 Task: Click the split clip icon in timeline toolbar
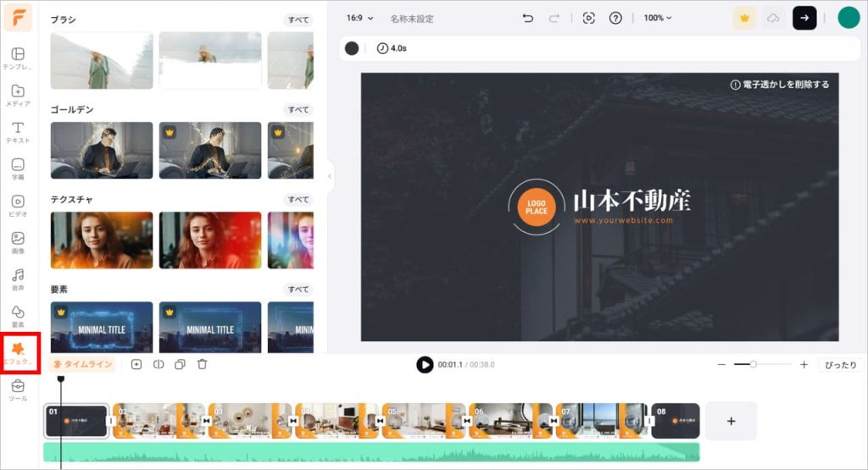[x=158, y=364]
